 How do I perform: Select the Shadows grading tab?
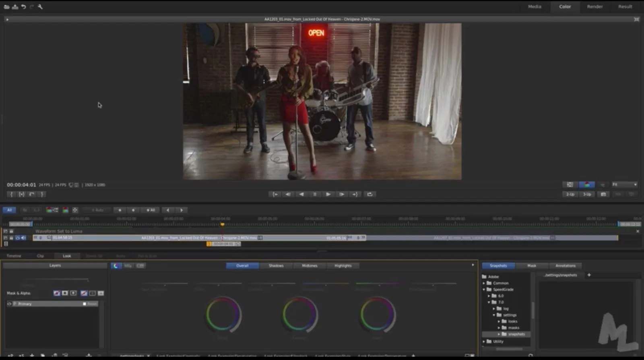click(x=276, y=266)
